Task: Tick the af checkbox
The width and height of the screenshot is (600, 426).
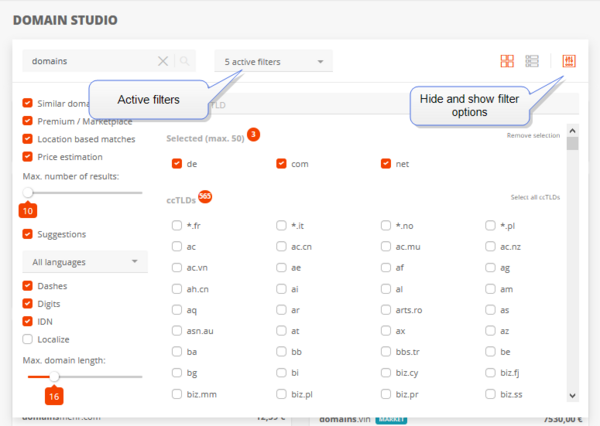Action: 386,268
